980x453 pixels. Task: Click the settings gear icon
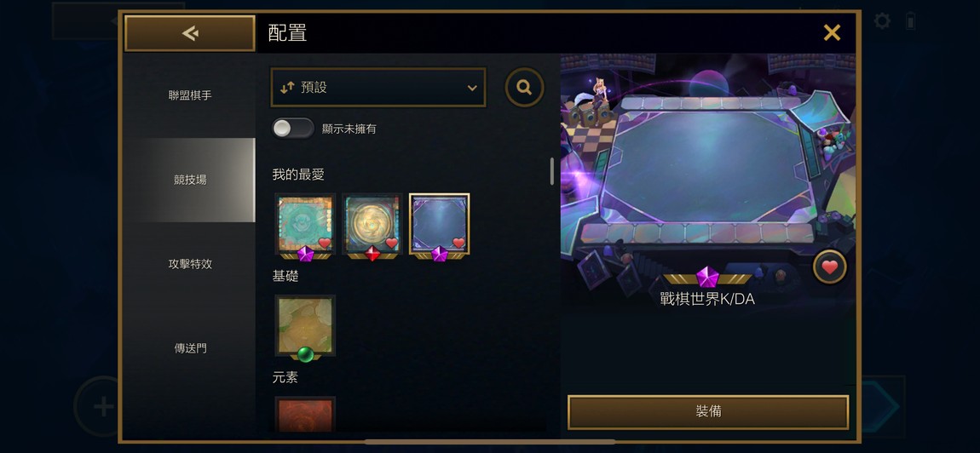(x=882, y=21)
